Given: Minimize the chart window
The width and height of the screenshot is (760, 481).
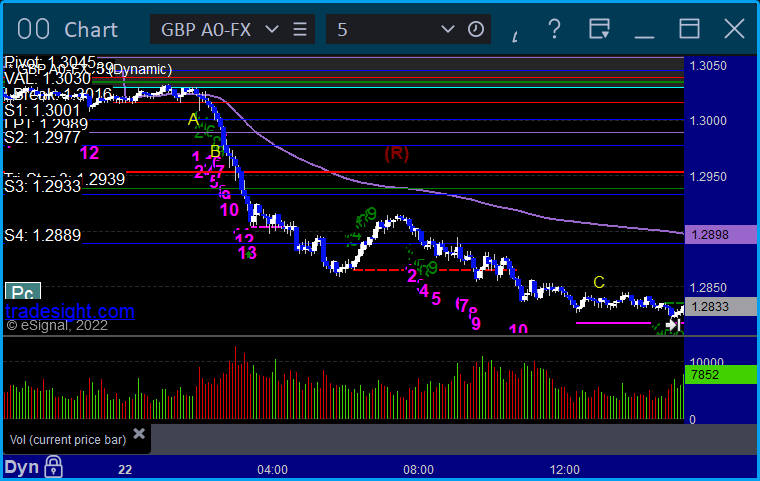Looking at the screenshot, I should 644,37.
